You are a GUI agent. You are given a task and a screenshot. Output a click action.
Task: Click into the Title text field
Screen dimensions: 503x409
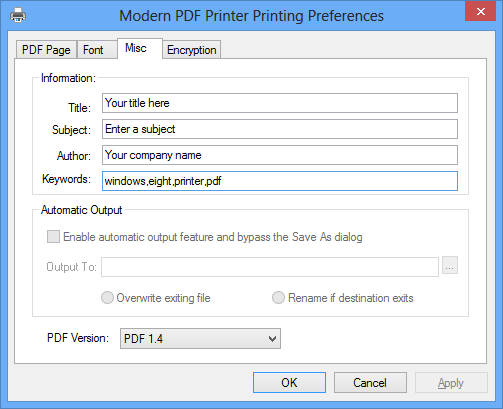280,103
